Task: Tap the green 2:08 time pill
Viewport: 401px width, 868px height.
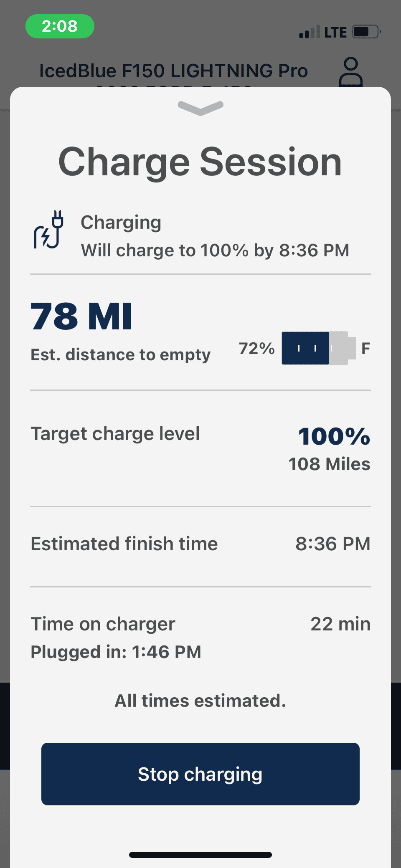Action: (60, 26)
